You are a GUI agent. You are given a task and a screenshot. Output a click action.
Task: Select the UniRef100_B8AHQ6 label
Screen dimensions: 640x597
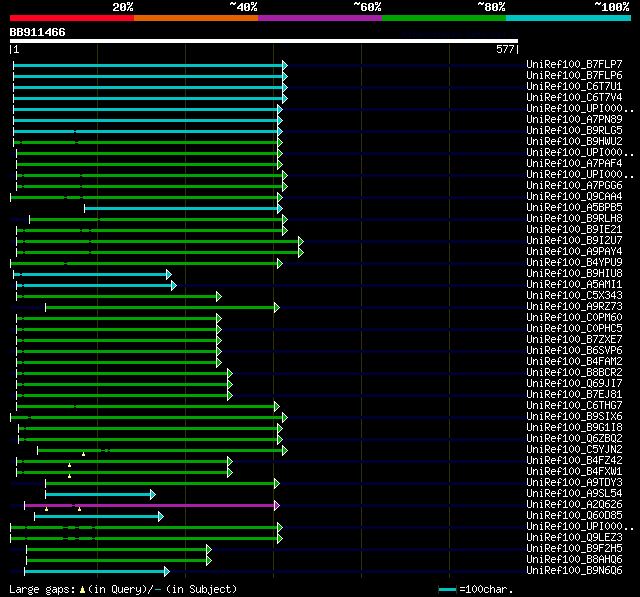[x=574, y=560]
